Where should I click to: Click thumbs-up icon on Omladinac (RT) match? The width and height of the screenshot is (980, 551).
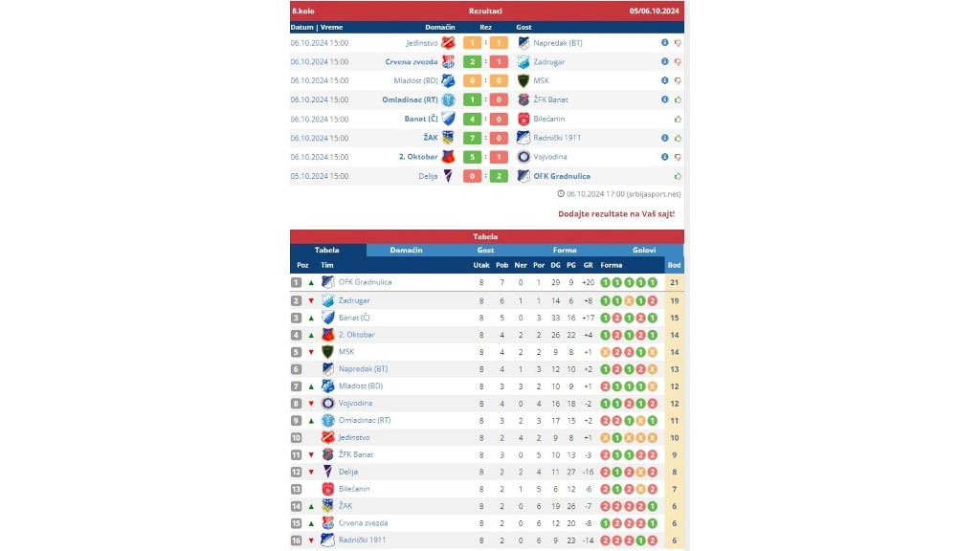pos(678,99)
